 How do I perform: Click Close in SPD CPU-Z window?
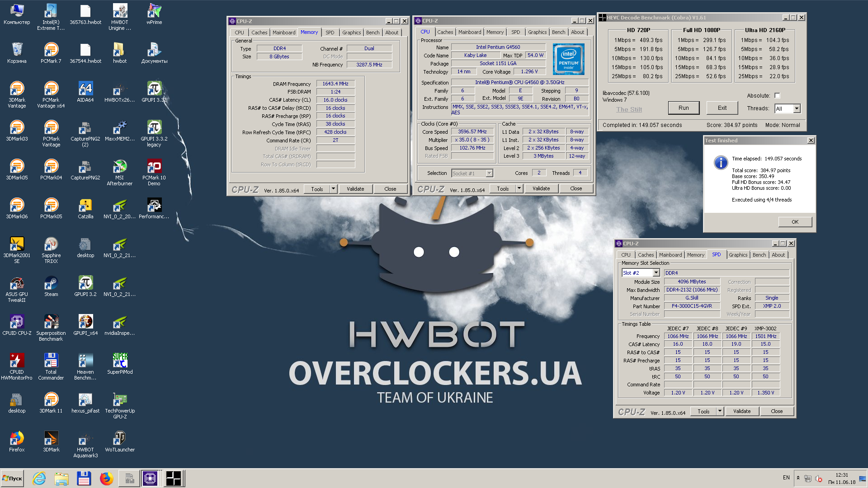pos(777,411)
